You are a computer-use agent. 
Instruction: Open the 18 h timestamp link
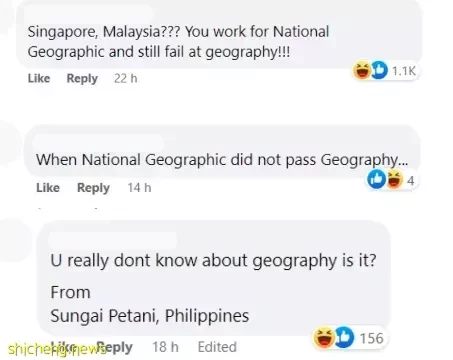165,347
